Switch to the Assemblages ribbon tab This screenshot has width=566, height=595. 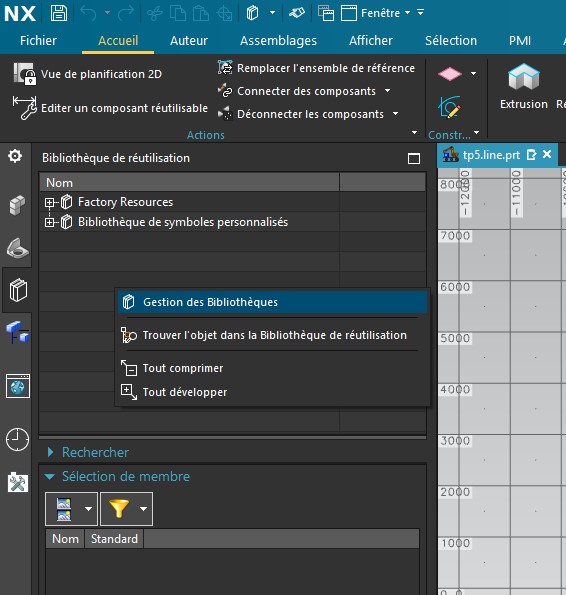tap(278, 41)
